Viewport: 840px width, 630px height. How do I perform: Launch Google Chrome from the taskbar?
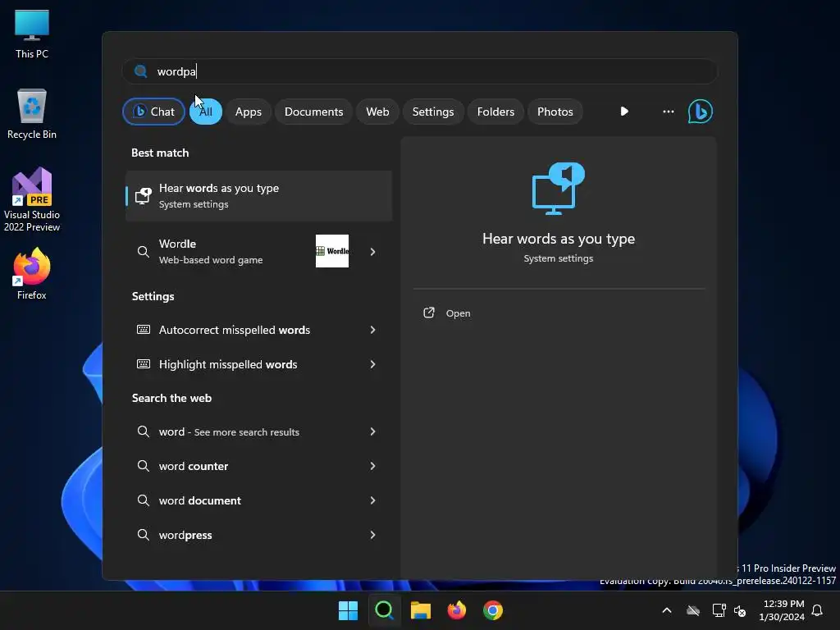(493, 610)
